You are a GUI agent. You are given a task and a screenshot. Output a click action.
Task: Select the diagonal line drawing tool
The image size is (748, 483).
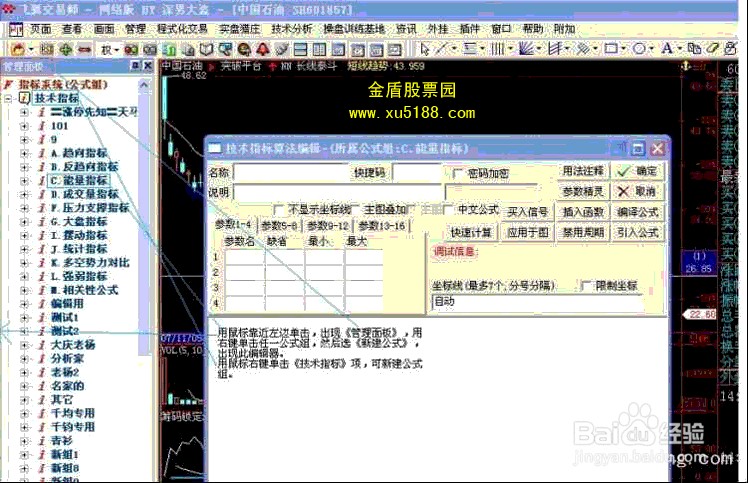point(441,49)
